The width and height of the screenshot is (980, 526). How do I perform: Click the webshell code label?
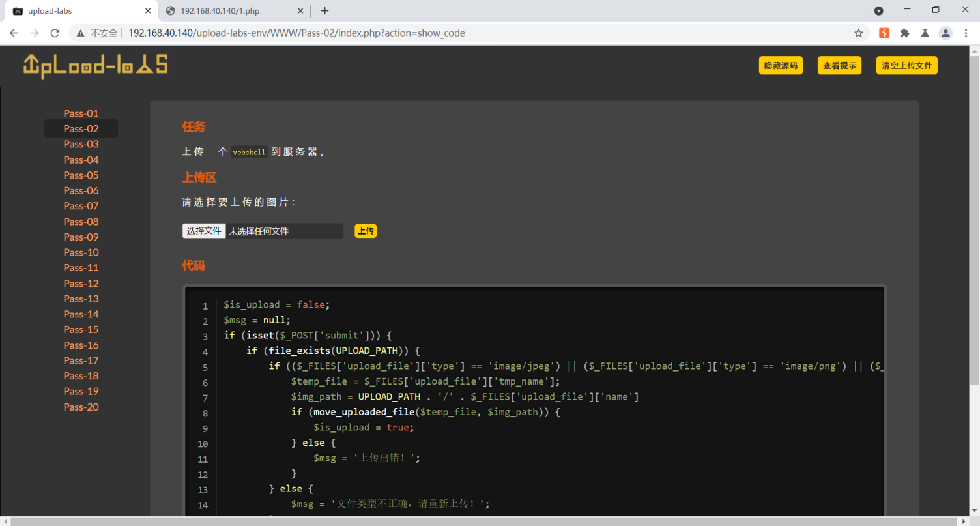click(250, 152)
